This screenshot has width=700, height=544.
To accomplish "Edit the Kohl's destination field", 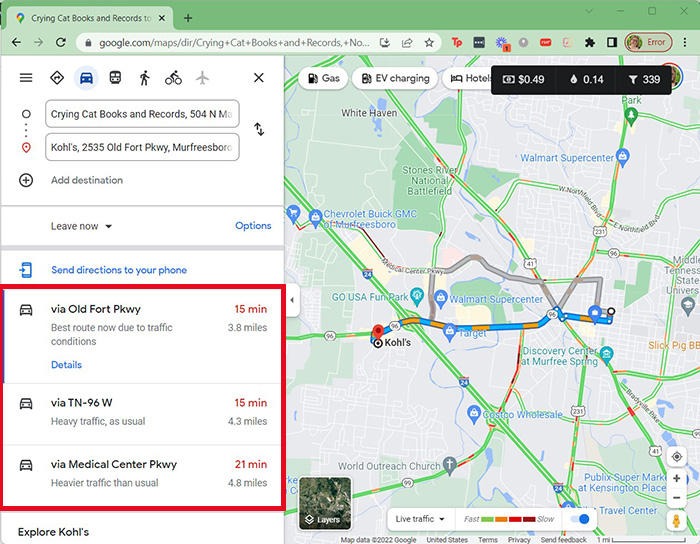I will (142, 147).
